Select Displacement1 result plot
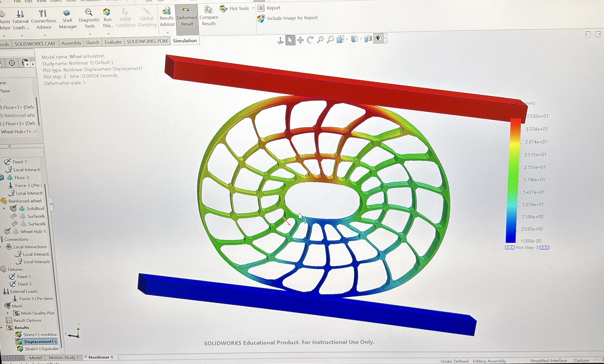This screenshot has height=364, width=604. [x=37, y=341]
